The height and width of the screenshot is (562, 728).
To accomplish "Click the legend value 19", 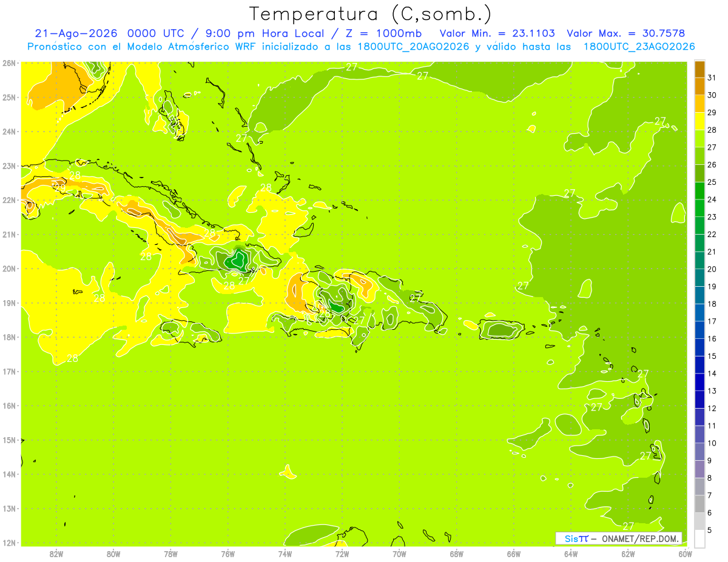I will [712, 287].
